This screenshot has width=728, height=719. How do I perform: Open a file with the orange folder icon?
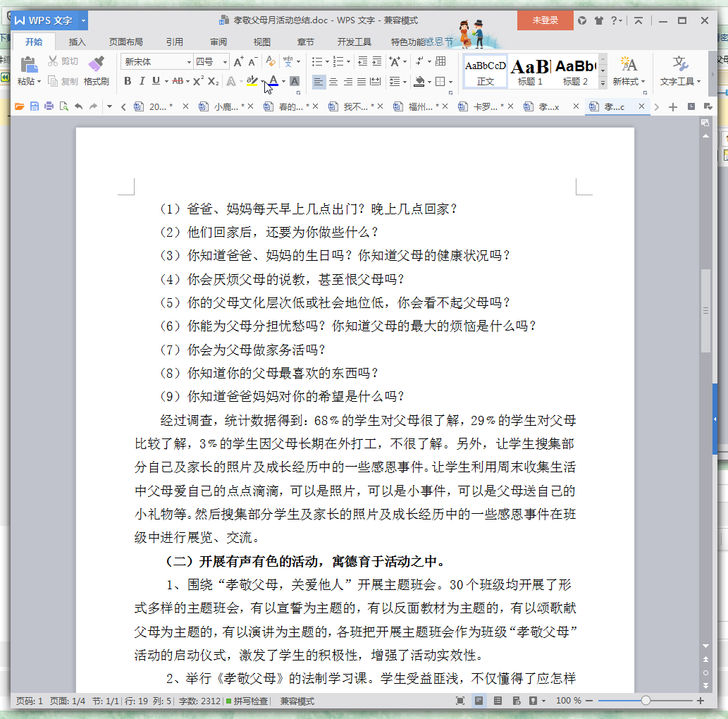(x=20, y=106)
